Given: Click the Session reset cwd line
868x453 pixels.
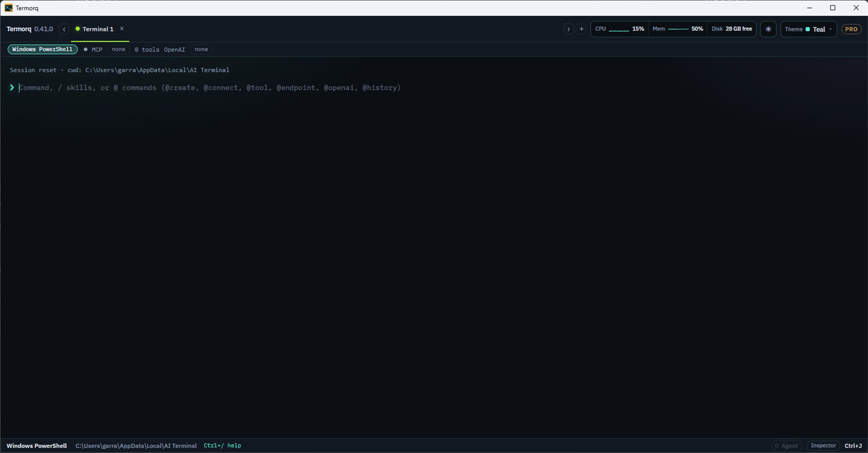Looking at the screenshot, I should point(120,70).
